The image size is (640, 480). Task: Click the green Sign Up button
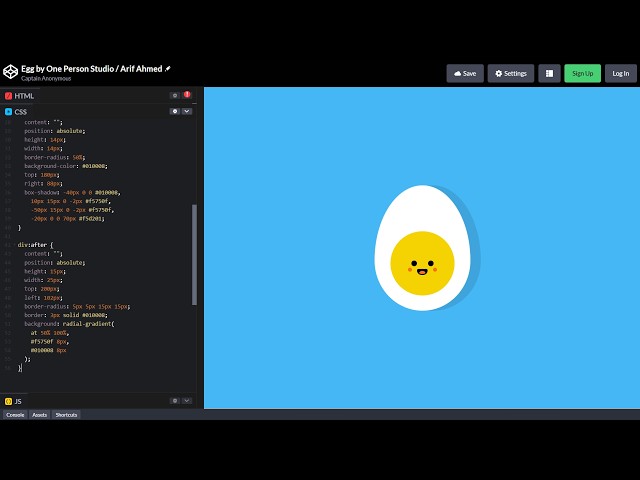pyautogui.click(x=582, y=73)
